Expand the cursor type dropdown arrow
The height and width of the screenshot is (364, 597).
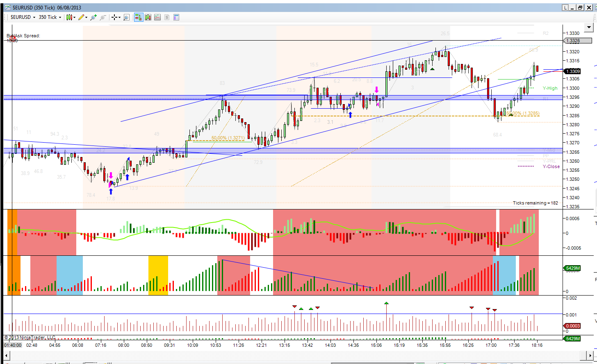[x=119, y=18]
